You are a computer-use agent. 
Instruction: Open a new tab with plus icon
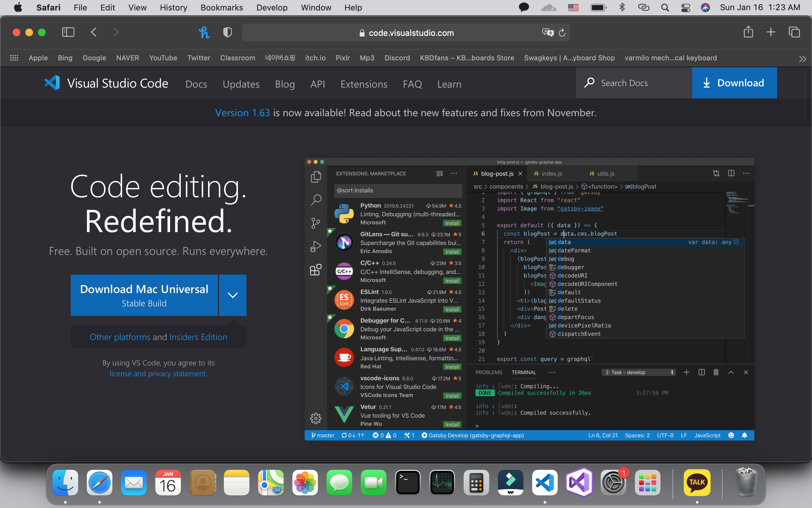click(771, 32)
